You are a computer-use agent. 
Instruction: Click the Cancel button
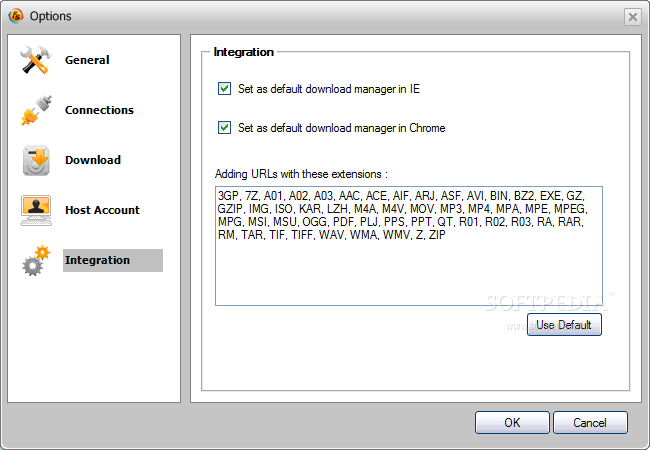(590, 423)
